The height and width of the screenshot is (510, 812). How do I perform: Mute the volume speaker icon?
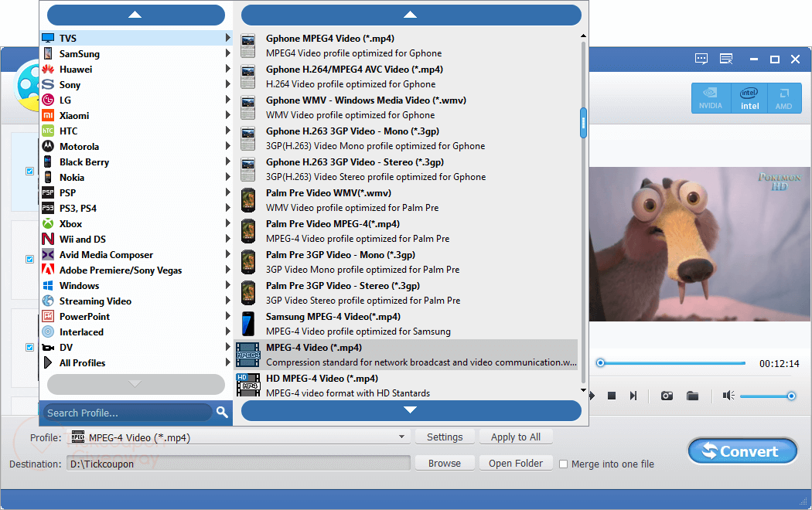point(728,396)
